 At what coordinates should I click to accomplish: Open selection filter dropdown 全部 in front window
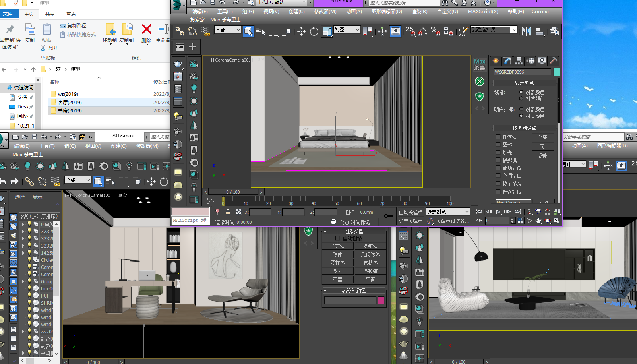click(x=228, y=30)
